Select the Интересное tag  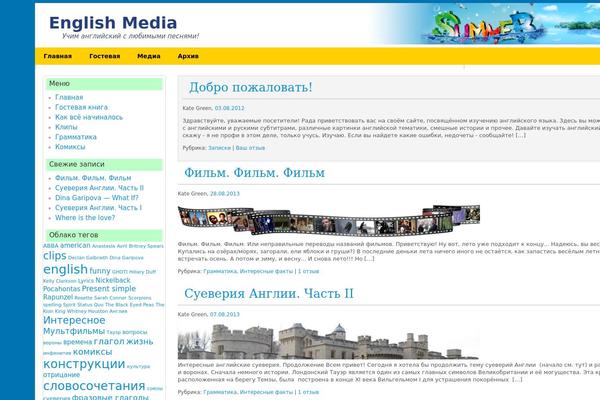click(74, 320)
